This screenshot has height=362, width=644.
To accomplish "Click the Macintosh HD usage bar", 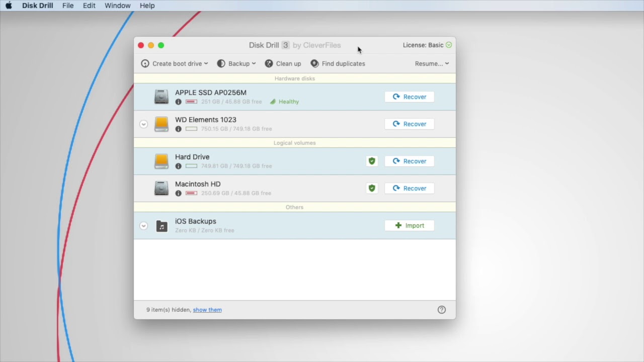I will [191, 193].
